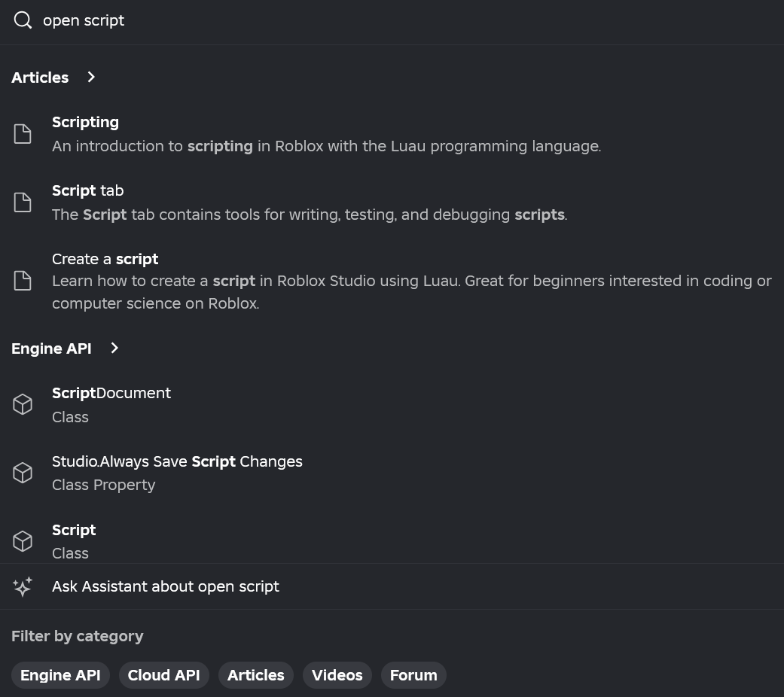This screenshot has height=697, width=784.
Task: Click the page icon next to Script tab
Action: 23,202
